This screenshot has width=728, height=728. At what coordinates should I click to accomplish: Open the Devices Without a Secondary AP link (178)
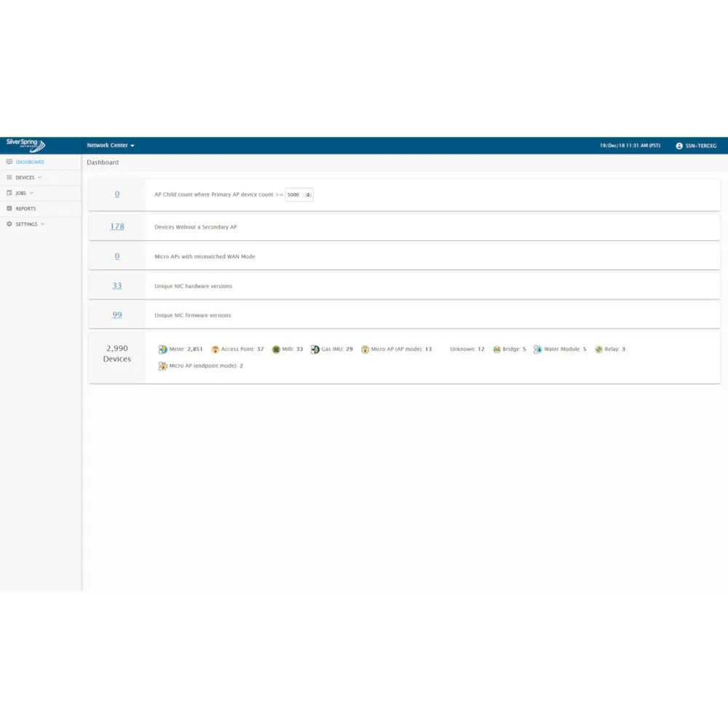click(116, 226)
